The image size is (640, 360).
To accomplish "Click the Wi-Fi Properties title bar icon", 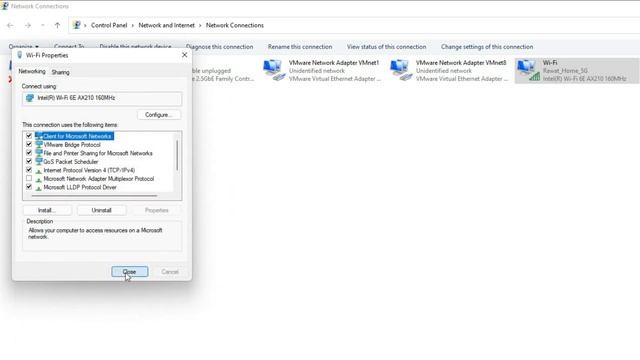I will click(x=20, y=55).
